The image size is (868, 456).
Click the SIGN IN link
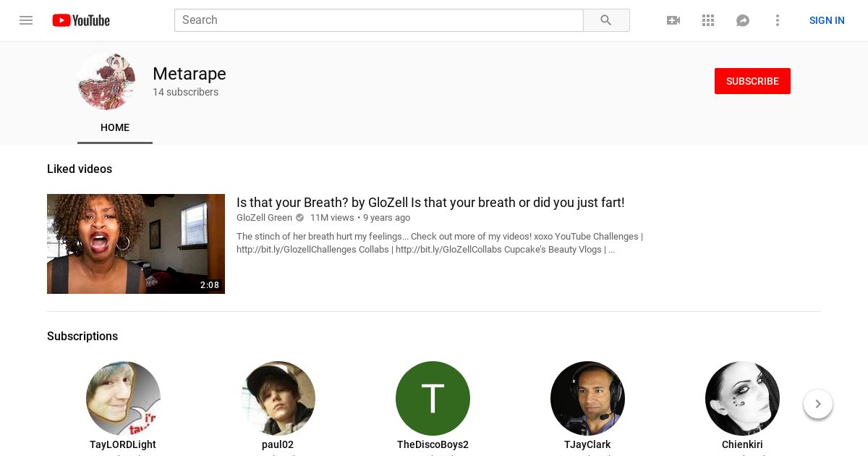[x=827, y=20]
